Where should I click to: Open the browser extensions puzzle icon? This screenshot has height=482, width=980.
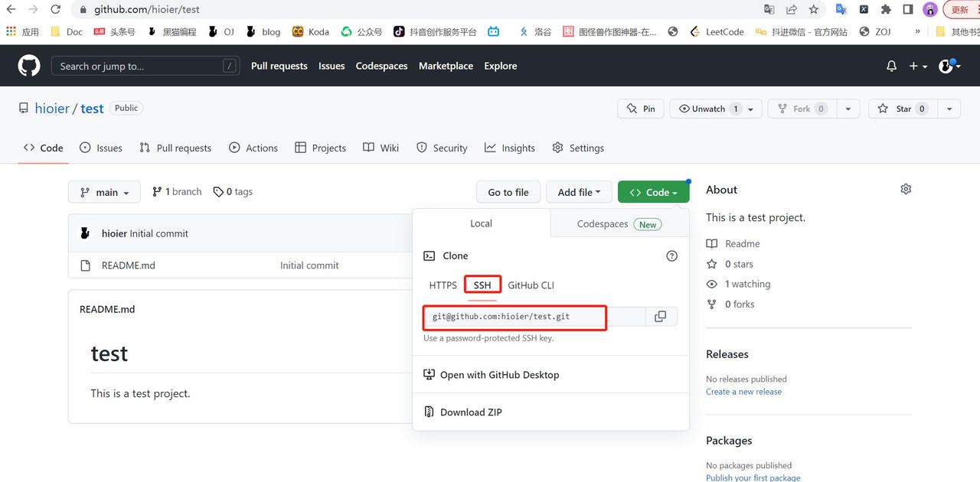pos(886,10)
